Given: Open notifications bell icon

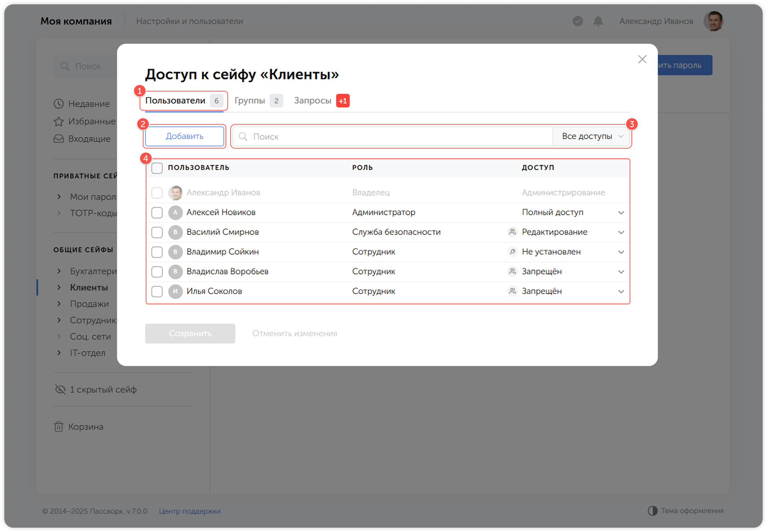Looking at the screenshot, I should click(x=598, y=21).
